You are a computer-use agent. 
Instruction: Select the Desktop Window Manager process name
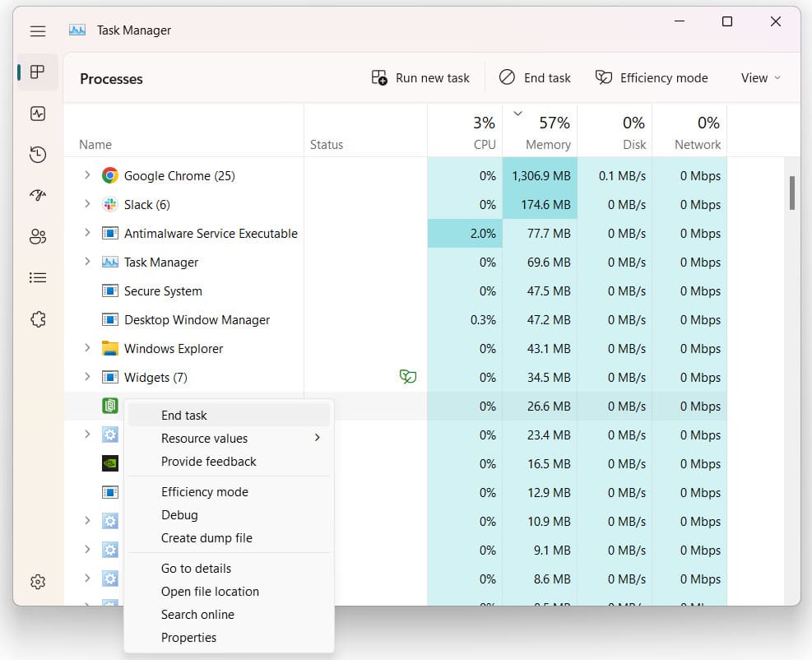coord(197,320)
